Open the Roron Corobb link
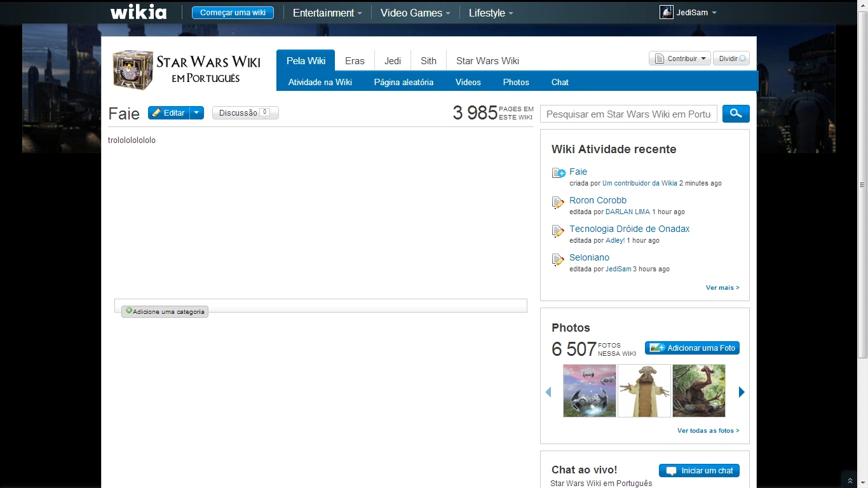Image resolution: width=868 pixels, height=488 pixels. point(598,200)
